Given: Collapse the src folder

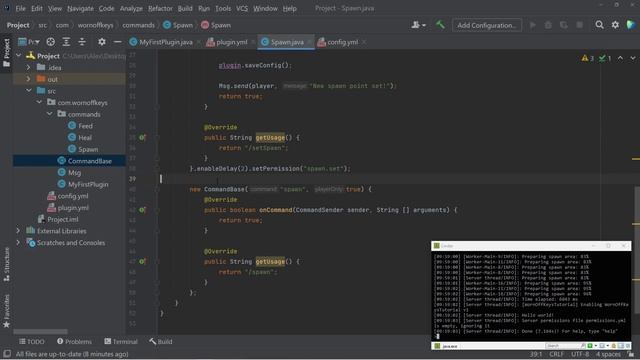Looking at the screenshot, I should (29, 91).
